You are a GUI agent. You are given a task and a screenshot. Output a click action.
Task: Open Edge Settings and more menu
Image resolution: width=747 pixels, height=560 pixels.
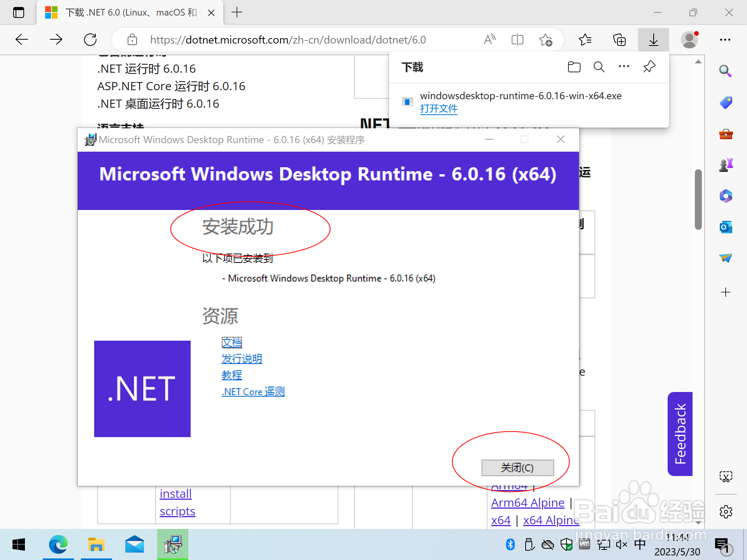click(725, 40)
